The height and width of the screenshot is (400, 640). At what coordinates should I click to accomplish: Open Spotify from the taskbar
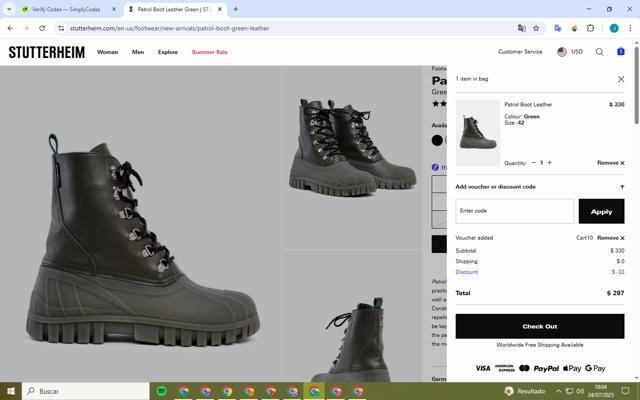pos(162,391)
